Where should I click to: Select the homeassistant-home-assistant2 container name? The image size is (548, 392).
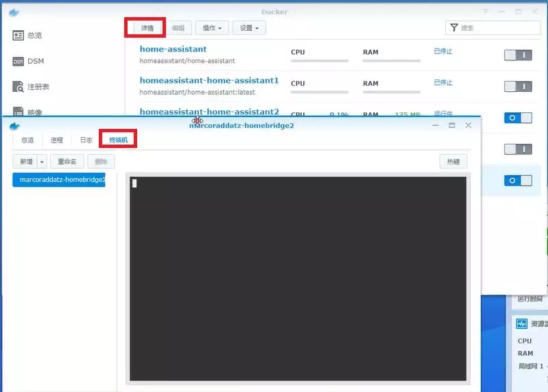(209, 112)
